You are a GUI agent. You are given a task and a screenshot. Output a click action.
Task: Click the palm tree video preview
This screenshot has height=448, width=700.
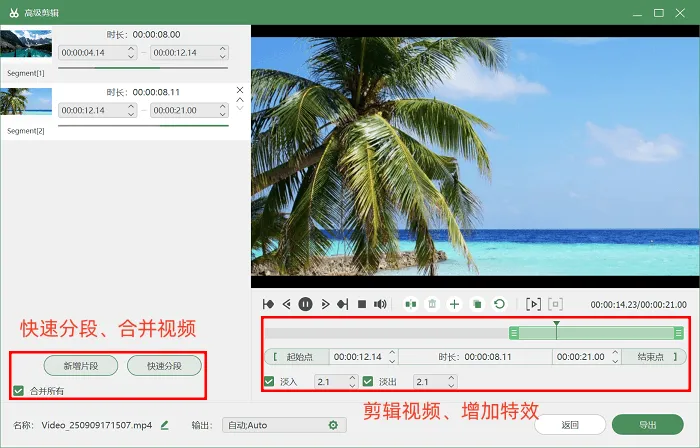[x=475, y=156]
